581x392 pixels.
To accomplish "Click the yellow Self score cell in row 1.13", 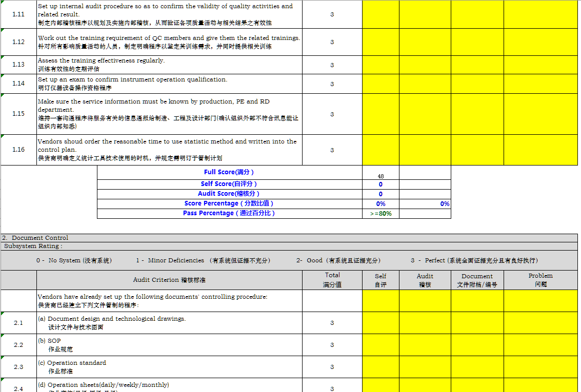I will [x=380, y=65].
